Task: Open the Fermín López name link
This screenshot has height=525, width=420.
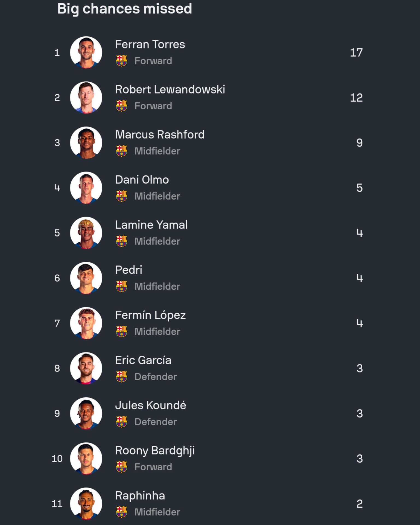Action: coord(150,315)
